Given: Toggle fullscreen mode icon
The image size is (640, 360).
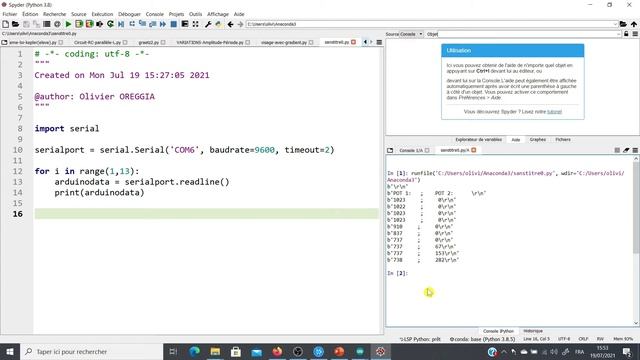Looking at the screenshot, I should tap(196, 24).
